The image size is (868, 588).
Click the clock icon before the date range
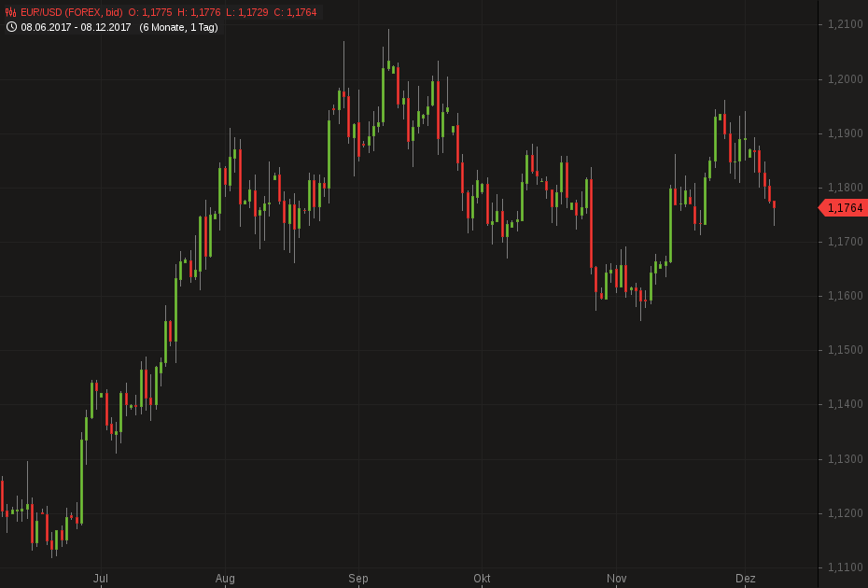click(11, 27)
